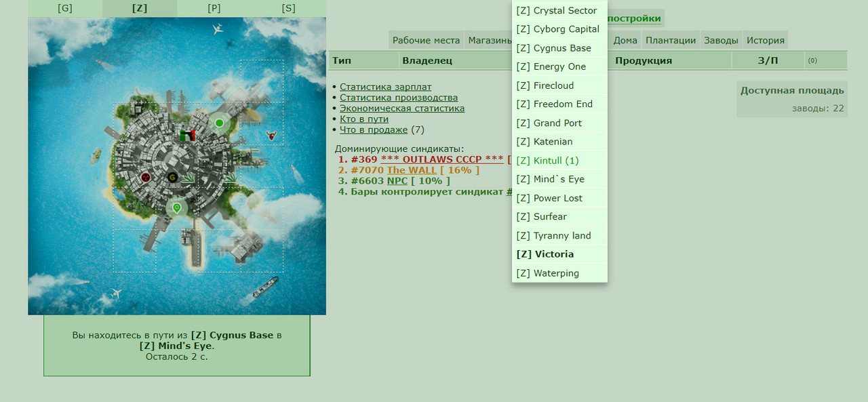Open the Рабочие места tab
868x402 pixels.
tap(427, 40)
